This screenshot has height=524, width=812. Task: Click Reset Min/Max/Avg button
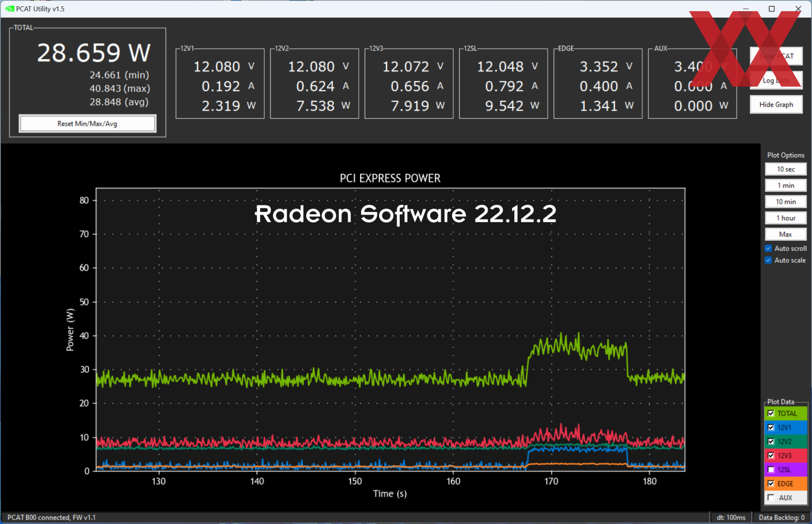tap(88, 123)
